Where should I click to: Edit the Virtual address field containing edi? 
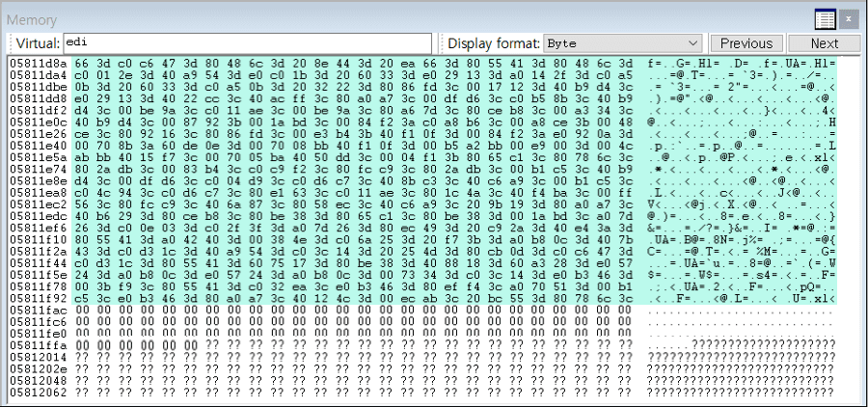click(x=247, y=43)
